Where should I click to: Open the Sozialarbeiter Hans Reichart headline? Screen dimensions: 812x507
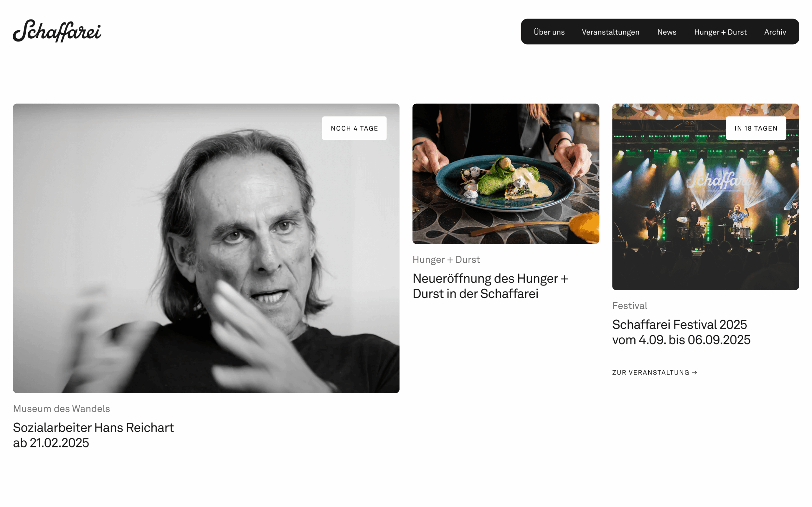(x=93, y=427)
